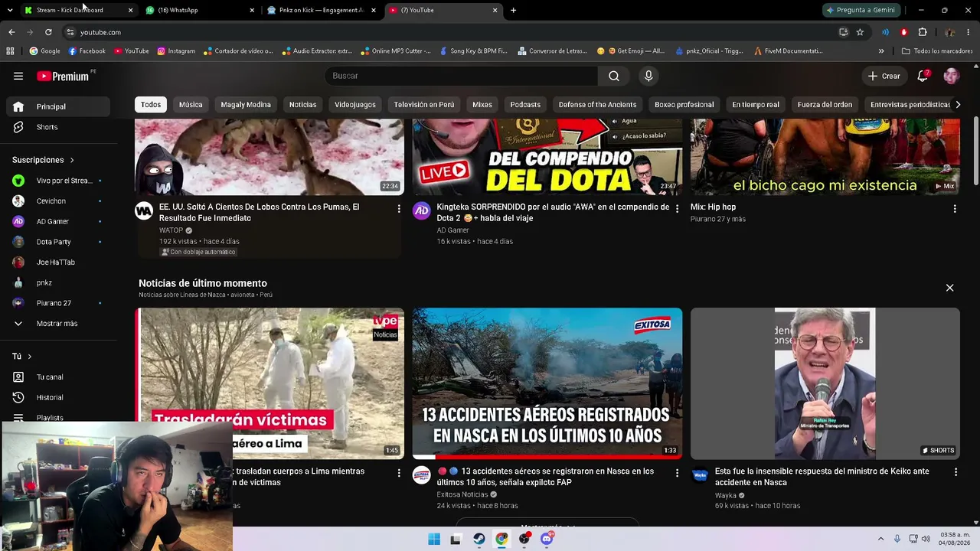The image size is (980, 551).
Task: Open a new browser tab
Action: [513, 10]
